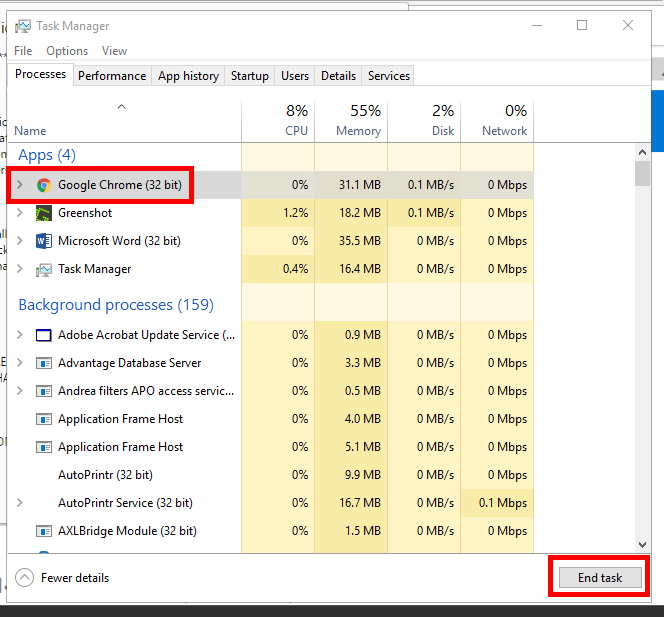
Task: Expand the Task Manager process group
Action: [x=19, y=268]
